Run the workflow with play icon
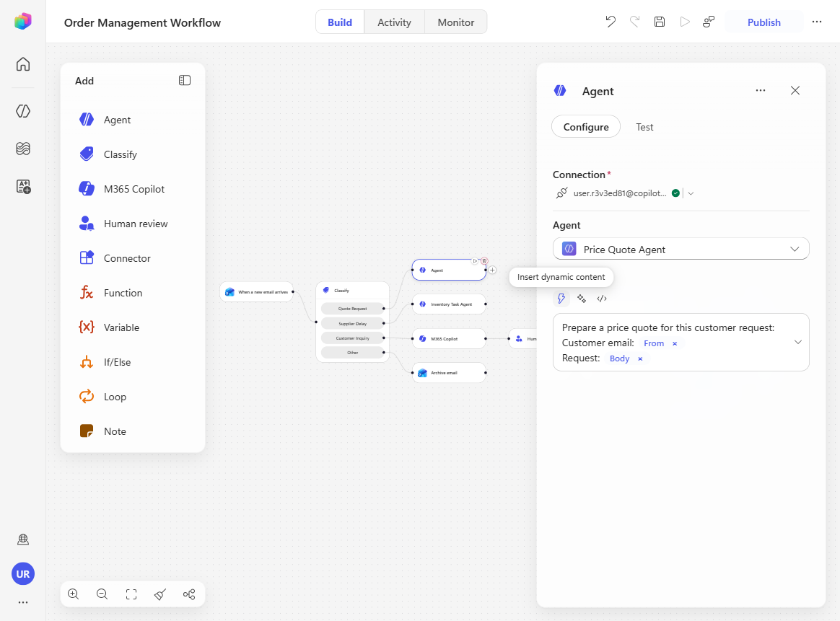This screenshot has height=621, width=840. (x=685, y=22)
